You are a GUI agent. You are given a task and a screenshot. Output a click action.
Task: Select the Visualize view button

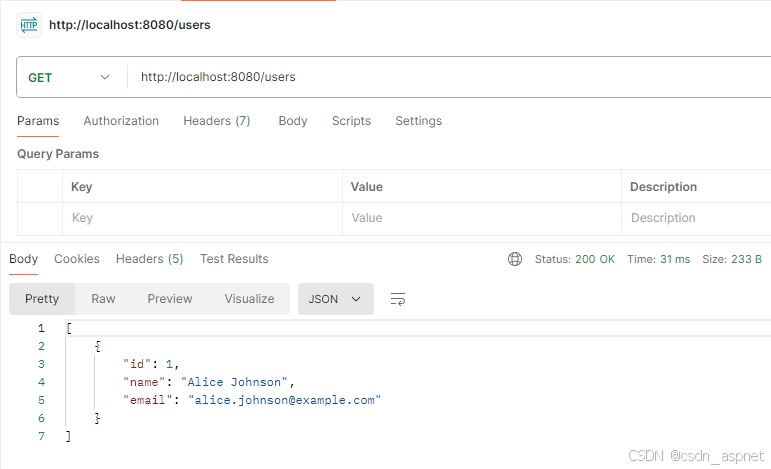(x=249, y=299)
